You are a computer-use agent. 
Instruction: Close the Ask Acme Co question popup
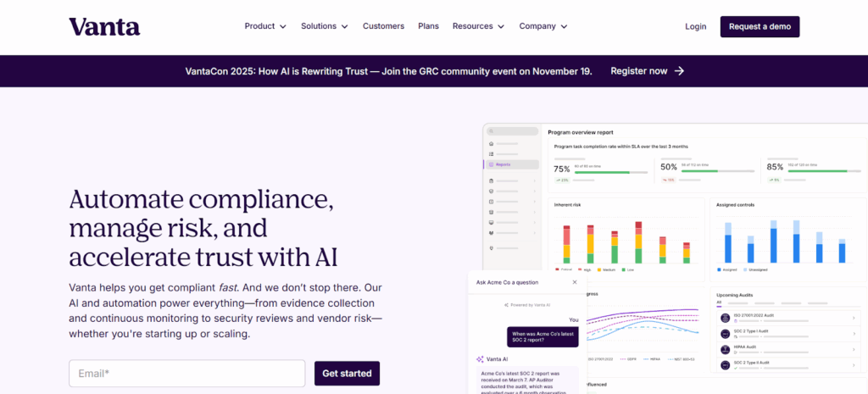coord(574,281)
